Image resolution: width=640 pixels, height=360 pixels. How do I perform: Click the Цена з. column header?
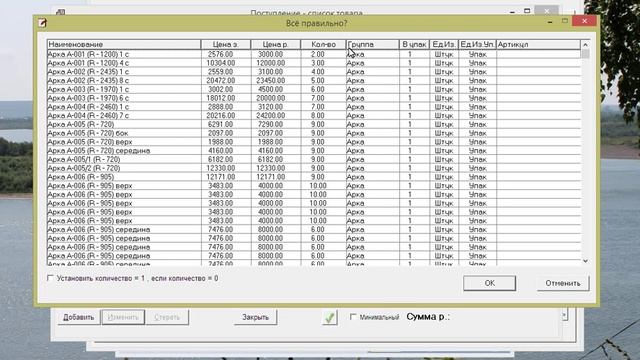pos(226,44)
